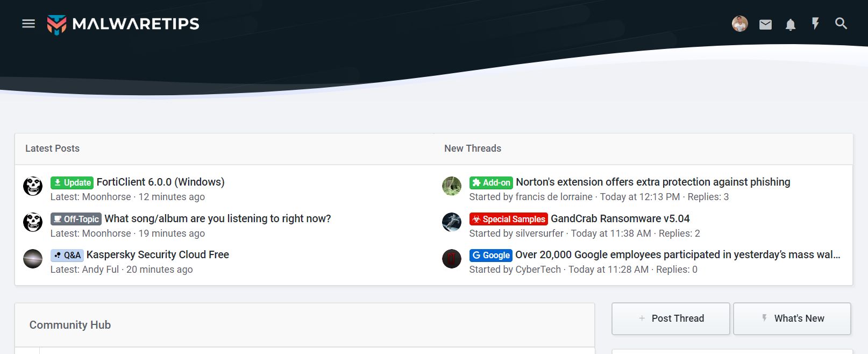Open Kaspersky Security Cloud Free thread
The height and width of the screenshot is (354, 868).
(158, 254)
